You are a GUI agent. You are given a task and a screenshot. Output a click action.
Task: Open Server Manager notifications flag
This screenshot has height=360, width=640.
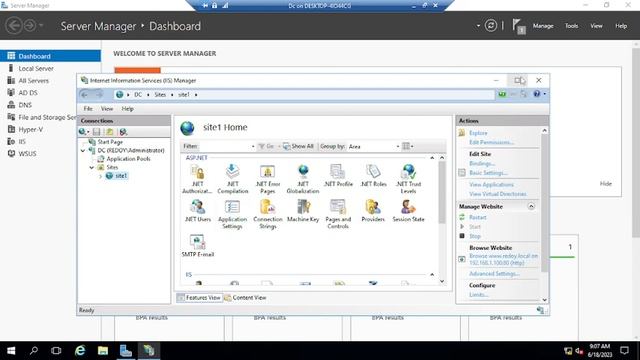(x=518, y=26)
